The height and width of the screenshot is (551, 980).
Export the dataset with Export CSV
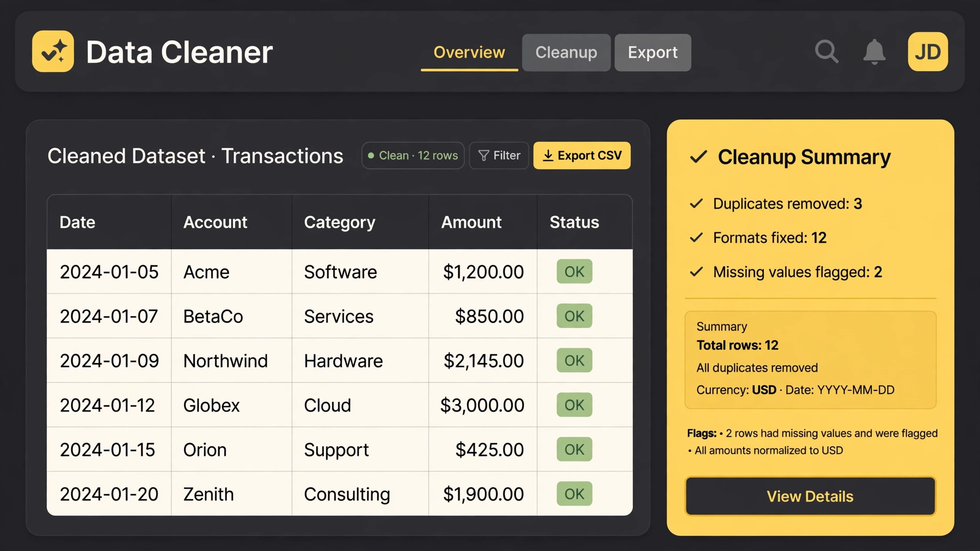click(582, 155)
